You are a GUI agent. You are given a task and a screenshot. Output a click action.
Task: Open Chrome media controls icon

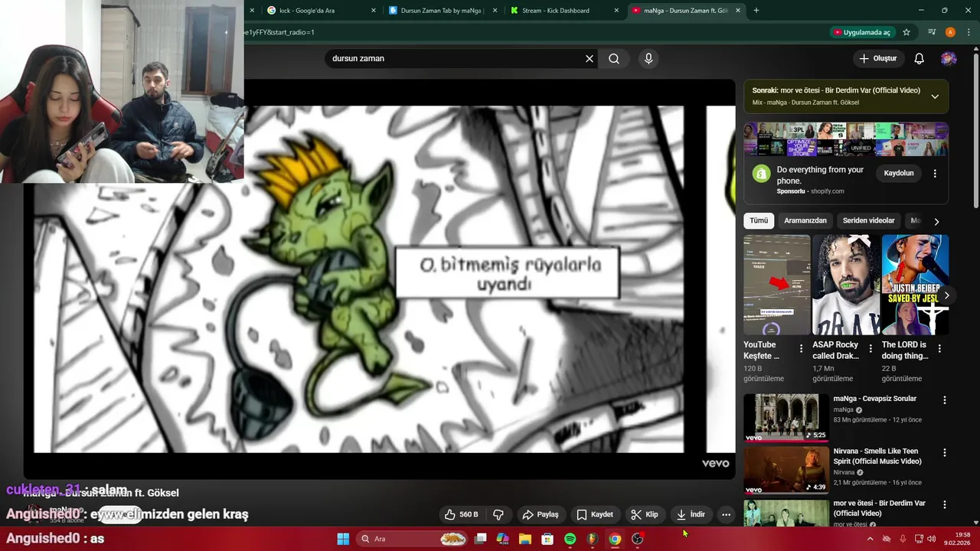coord(932,32)
